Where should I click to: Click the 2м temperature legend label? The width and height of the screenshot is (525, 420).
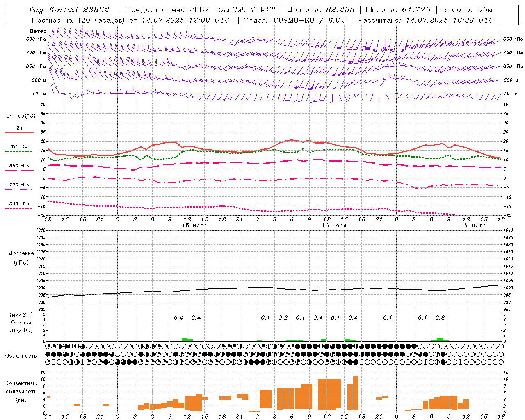[19, 128]
